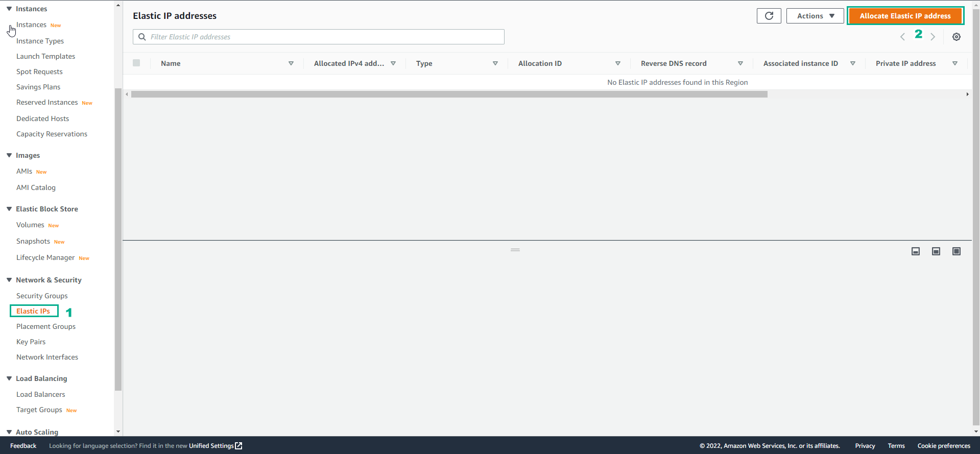The image size is (980, 454).
Task: Open Load Balancers page
Action: coord(41,394)
